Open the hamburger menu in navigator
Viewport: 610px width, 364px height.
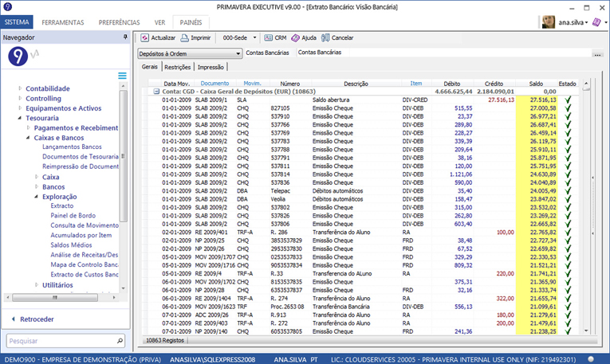tap(122, 76)
